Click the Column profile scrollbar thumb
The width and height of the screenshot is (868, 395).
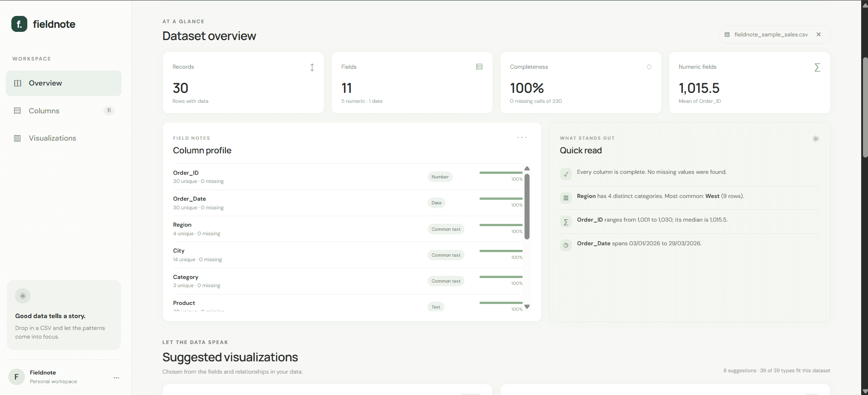pos(527,206)
